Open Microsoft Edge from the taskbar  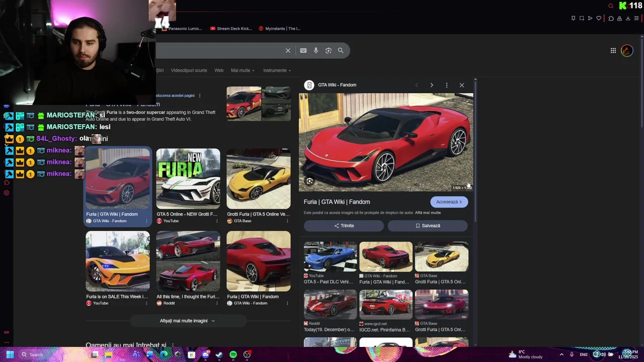pos(164,354)
